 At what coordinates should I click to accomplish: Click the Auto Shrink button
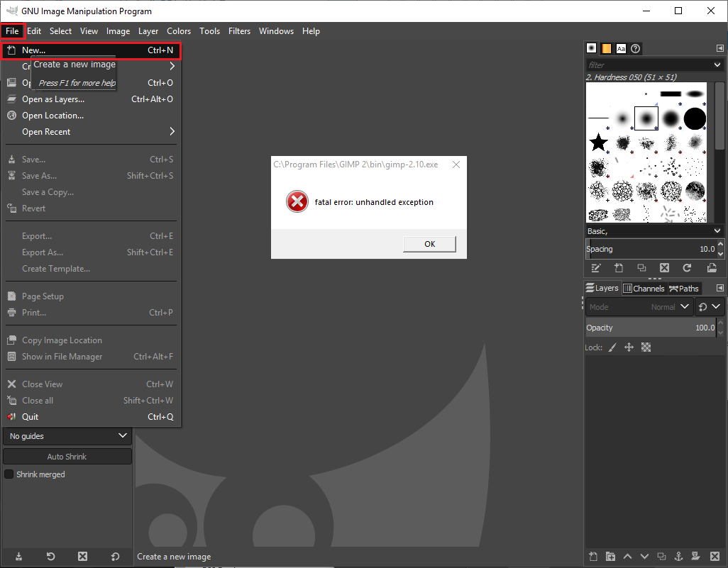point(67,457)
